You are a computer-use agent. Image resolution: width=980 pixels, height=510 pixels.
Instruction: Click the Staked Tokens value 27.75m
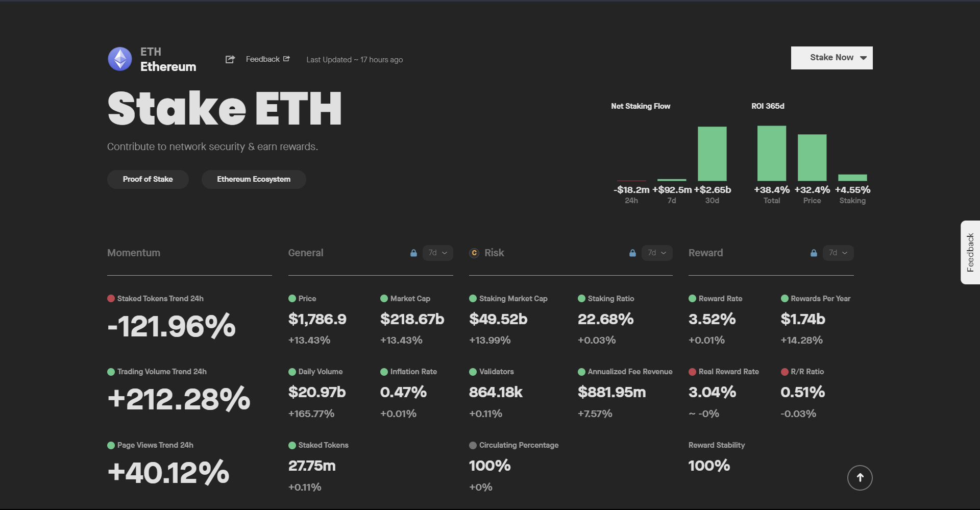312,466
